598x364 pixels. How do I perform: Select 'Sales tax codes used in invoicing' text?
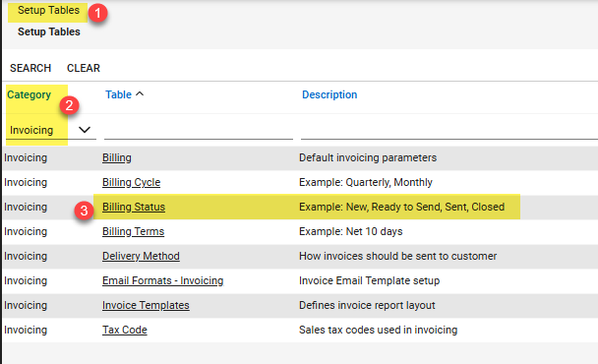coord(378,330)
